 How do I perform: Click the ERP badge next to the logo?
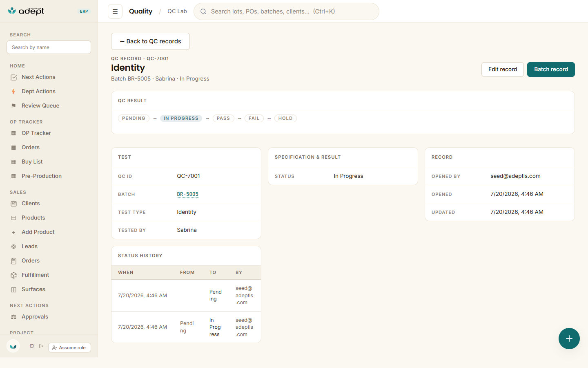84,11
